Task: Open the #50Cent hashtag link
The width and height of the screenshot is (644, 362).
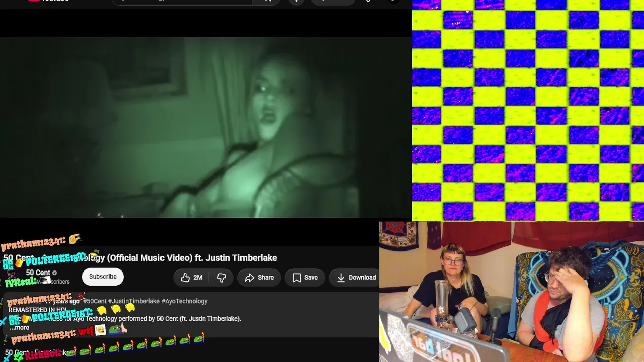Action: point(95,301)
